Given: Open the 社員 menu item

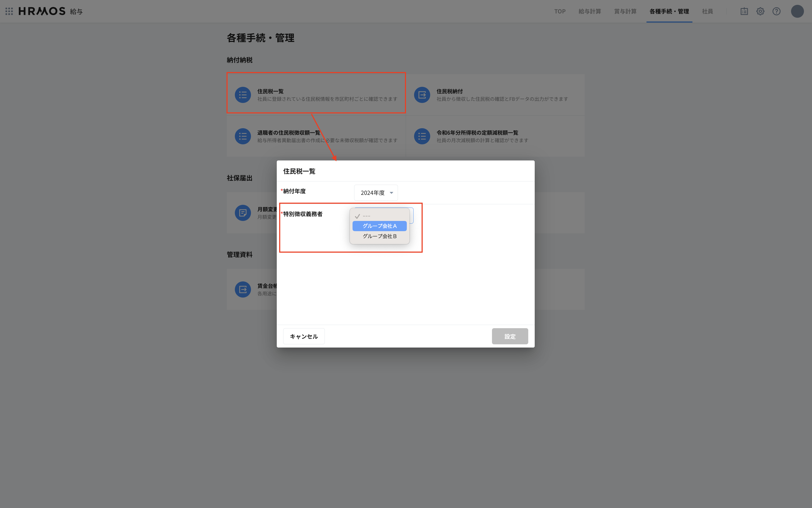Looking at the screenshot, I should pyautogui.click(x=707, y=11).
